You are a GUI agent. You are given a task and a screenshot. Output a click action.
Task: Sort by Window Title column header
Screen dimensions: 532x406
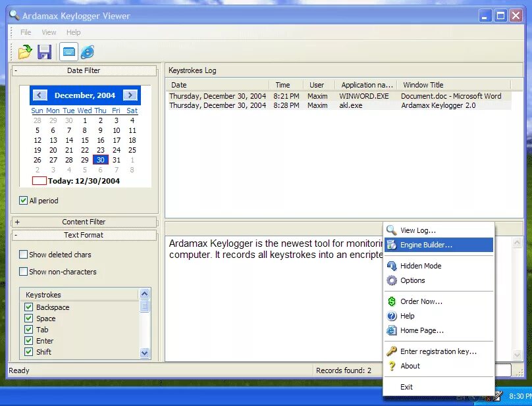pyautogui.click(x=454, y=85)
